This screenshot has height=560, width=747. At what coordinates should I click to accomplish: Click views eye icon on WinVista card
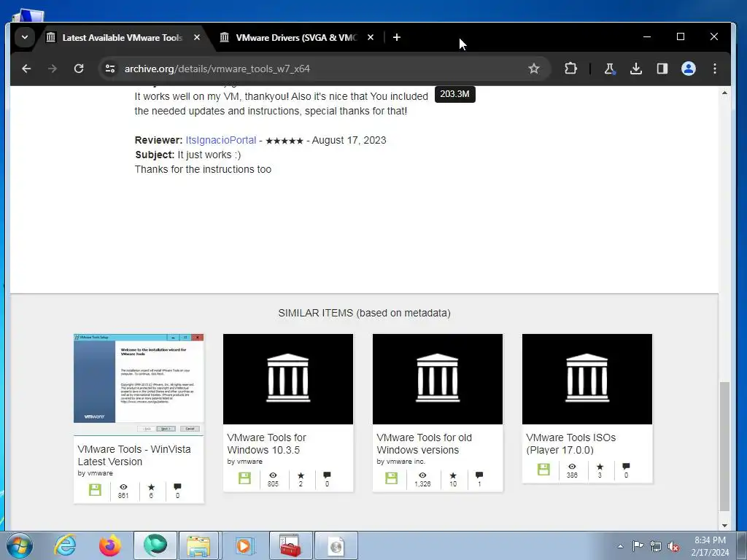pyautogui.click(x=123, y=487)
